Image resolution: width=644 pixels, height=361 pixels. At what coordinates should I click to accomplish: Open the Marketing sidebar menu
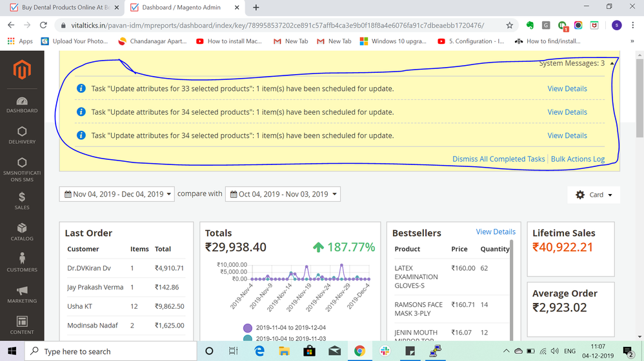pos(22,294)
